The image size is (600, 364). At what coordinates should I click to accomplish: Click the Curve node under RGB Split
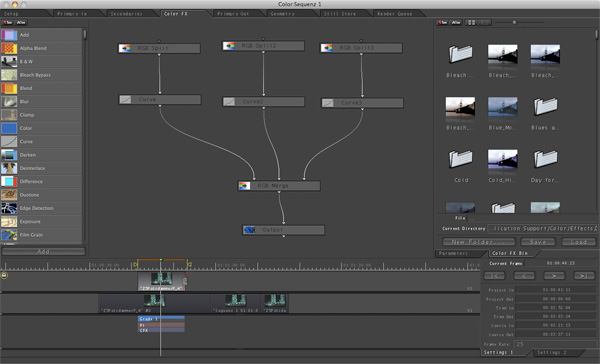(160, 100)
